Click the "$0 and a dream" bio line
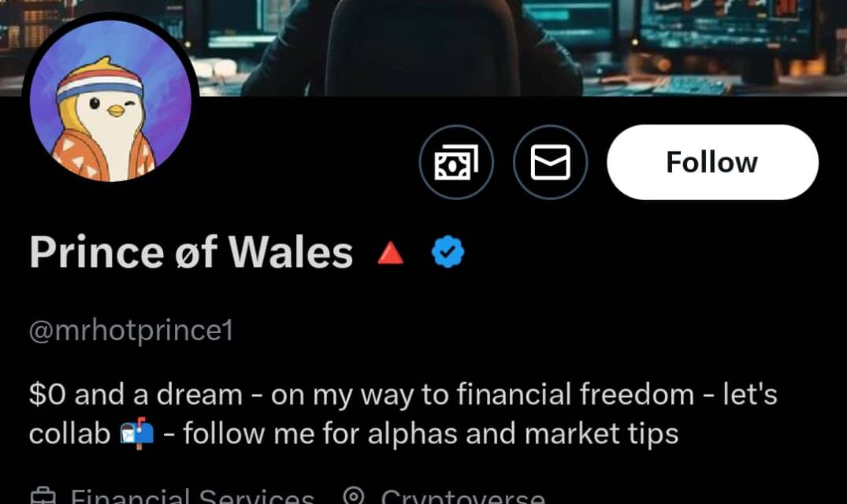The image size is (847, 504). coord(136,395)
